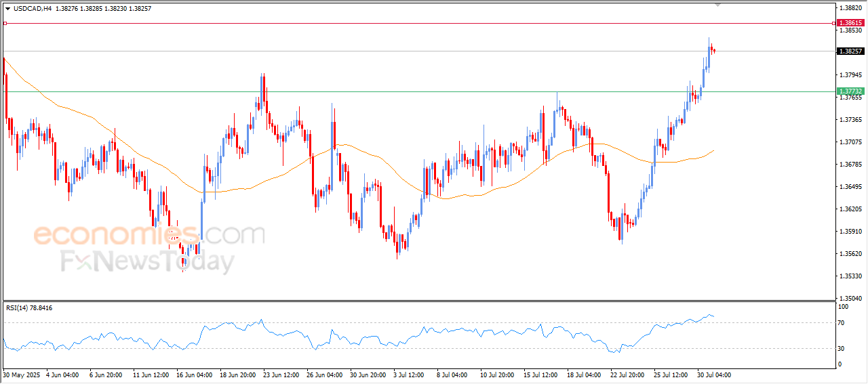Click the 1.35910 price axis label
The width and height of the screenshot is (868, 384).
click(850, 232)
